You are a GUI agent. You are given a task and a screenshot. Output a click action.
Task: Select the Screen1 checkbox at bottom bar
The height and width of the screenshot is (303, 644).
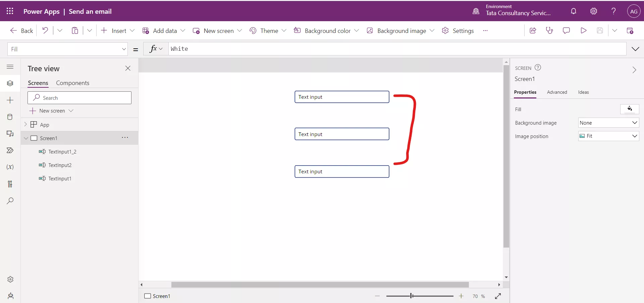[x=148, y=296]
